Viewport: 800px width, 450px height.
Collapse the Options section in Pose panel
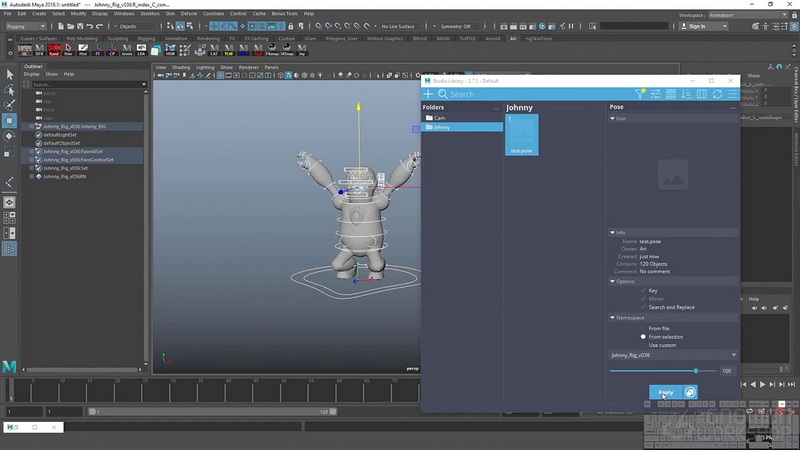613,281
